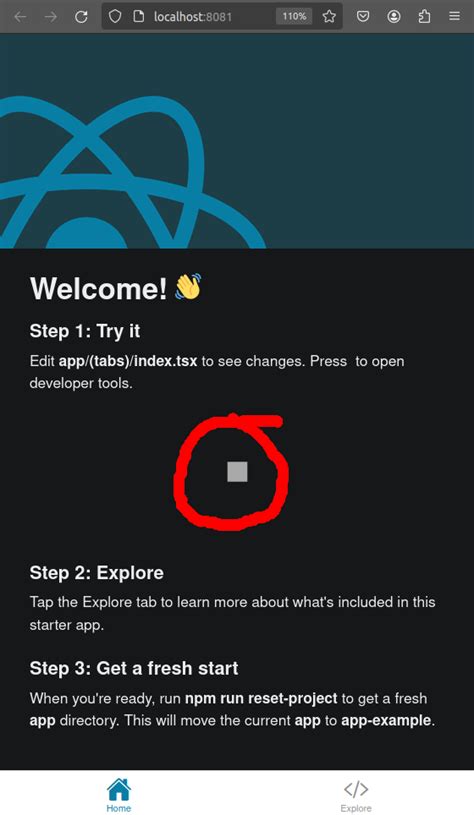
Task: Bookmark this page with the star
Action: [x=329, y=17]
